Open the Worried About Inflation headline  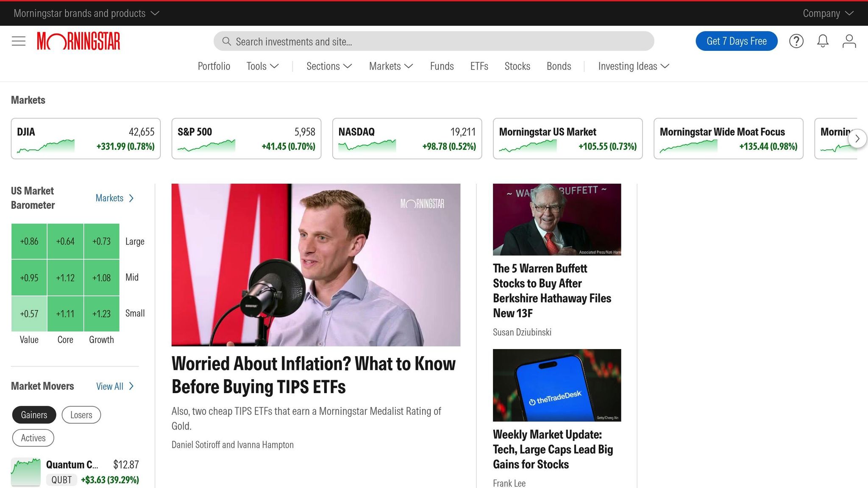click(x=313, y=375)
